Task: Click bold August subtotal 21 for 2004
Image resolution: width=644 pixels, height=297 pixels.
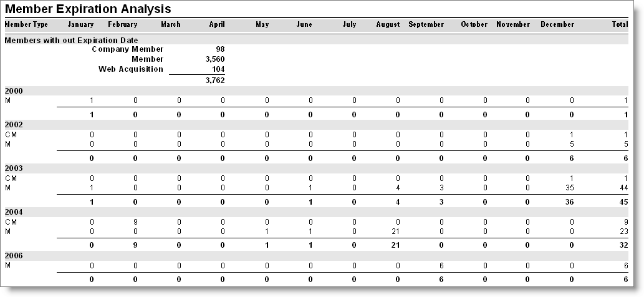Action: coord(395,245)
